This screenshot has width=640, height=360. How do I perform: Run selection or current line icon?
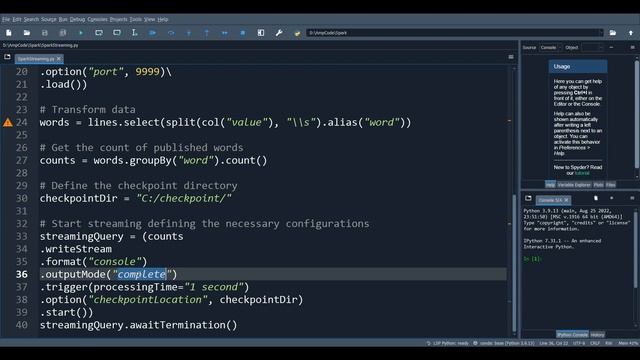point(135,33)
